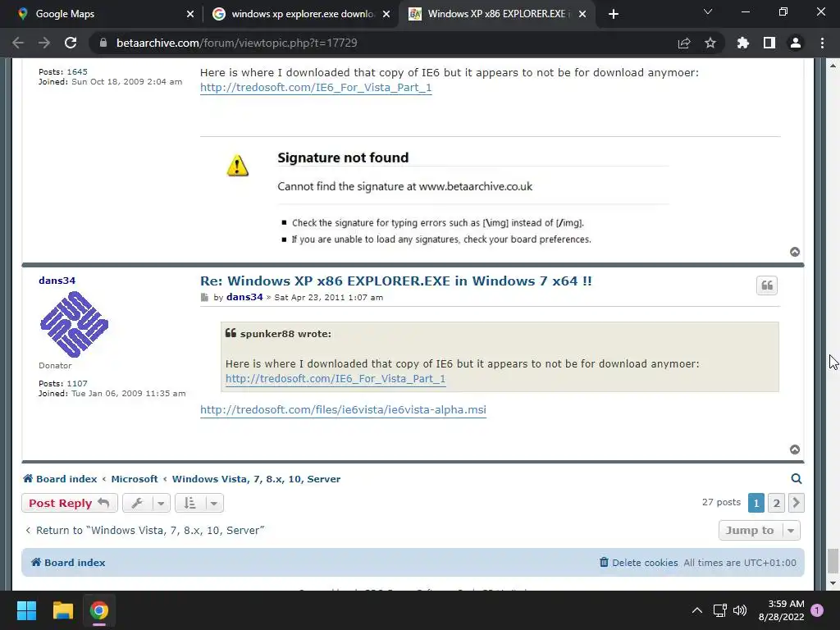
Task: Close the active Windows XP x86 EXPLORER.EXE tab
Action: pyautogui.click(x=582, y=14)
